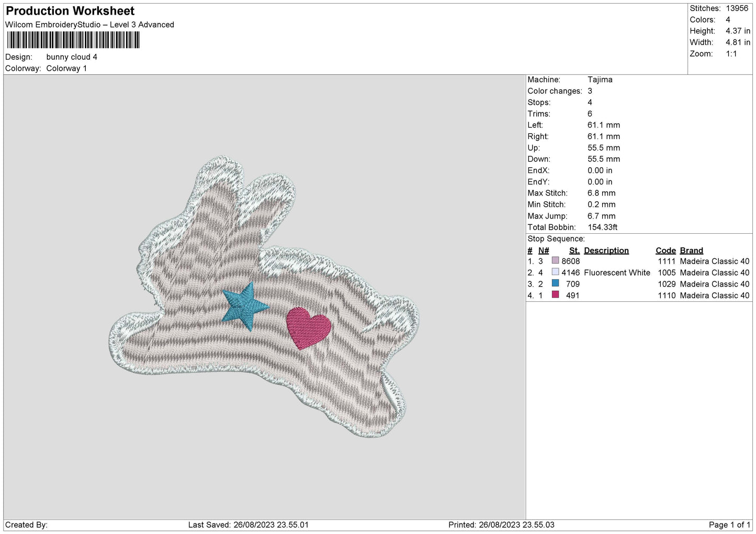Click the thread code '1111'
Image resolution: width=756 pixels, height=534 pixels.
click(667, 262)
